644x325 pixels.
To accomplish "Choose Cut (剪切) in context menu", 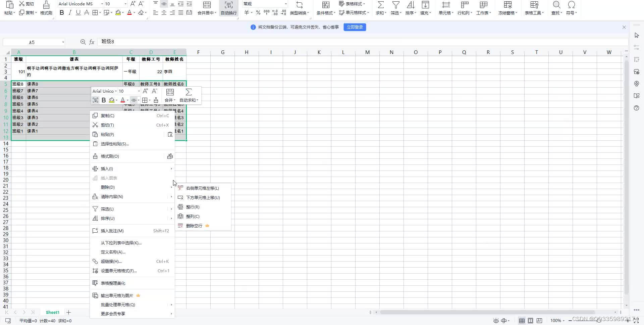I will point(132,125).
